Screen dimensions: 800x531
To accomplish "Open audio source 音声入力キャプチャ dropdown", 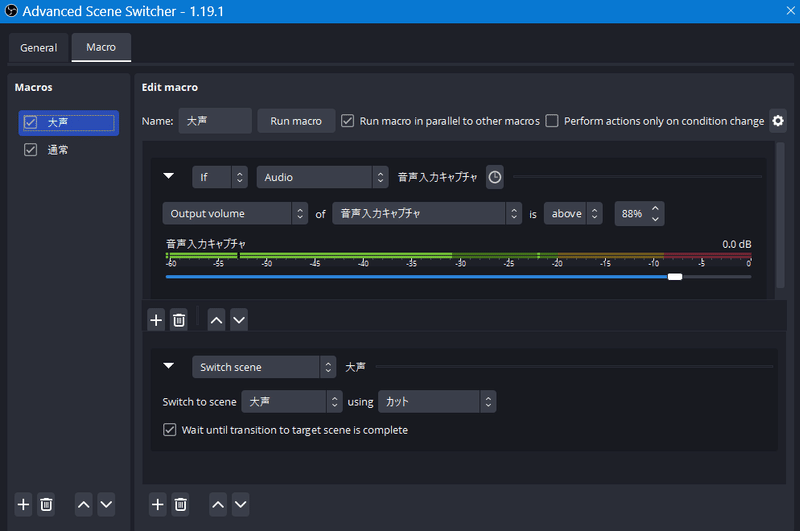I will (427, 213).
